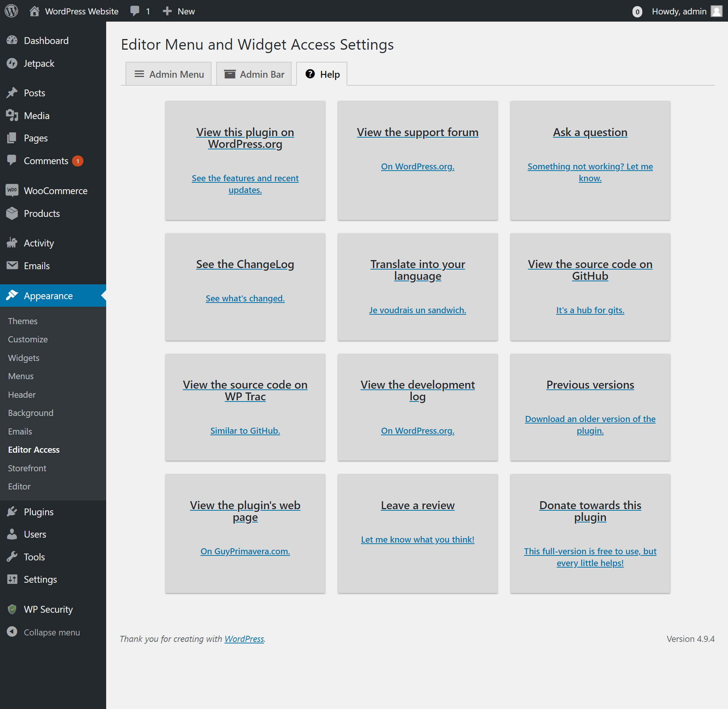Select the Customize submenu item
Screen dimensions: 728x709
click(x=28, y=339)
